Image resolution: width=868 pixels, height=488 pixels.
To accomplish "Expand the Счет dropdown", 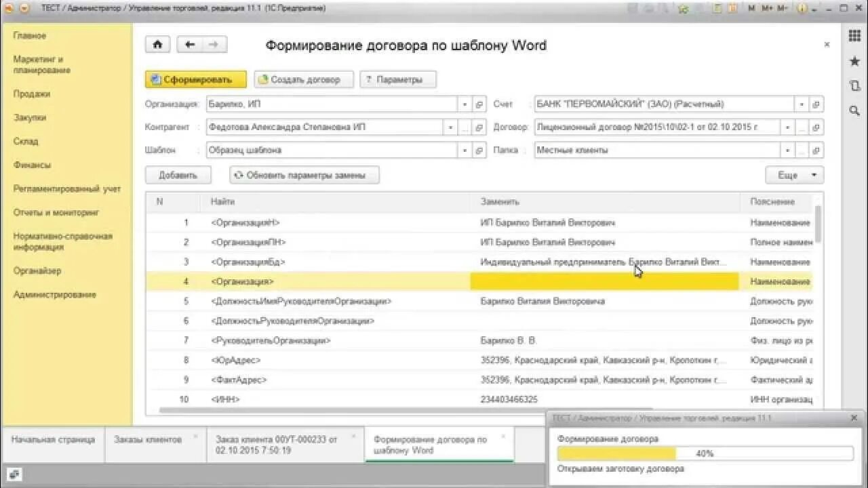I will 802,104.
